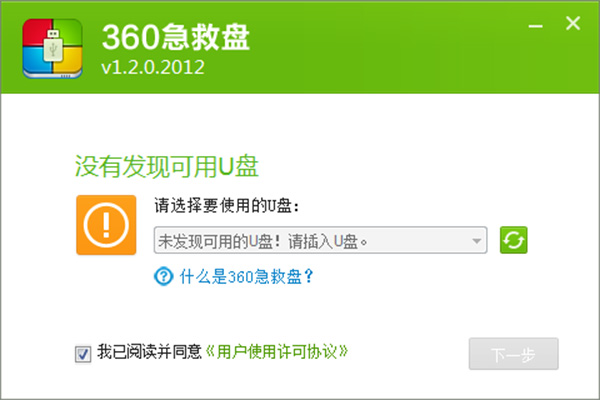Screen dimensions: 600x400
Task: Close the 360急救盘 window
Action: [x=573, y=23]
